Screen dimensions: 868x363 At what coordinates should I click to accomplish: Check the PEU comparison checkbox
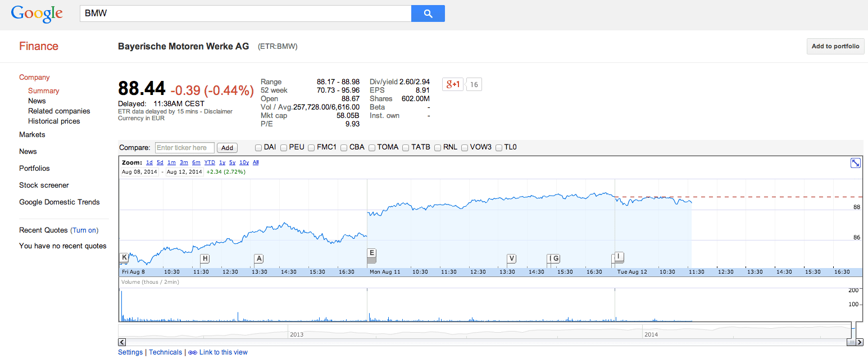[x=284, y=148]
